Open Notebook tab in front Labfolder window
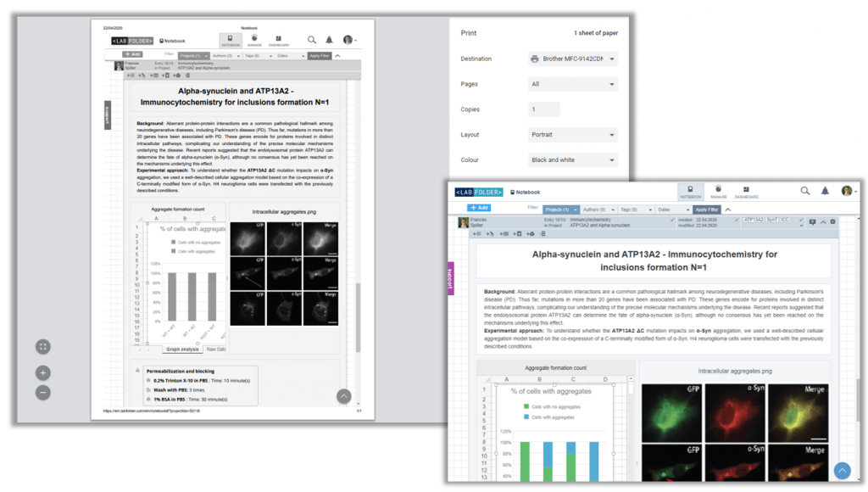 coord(690,192)
